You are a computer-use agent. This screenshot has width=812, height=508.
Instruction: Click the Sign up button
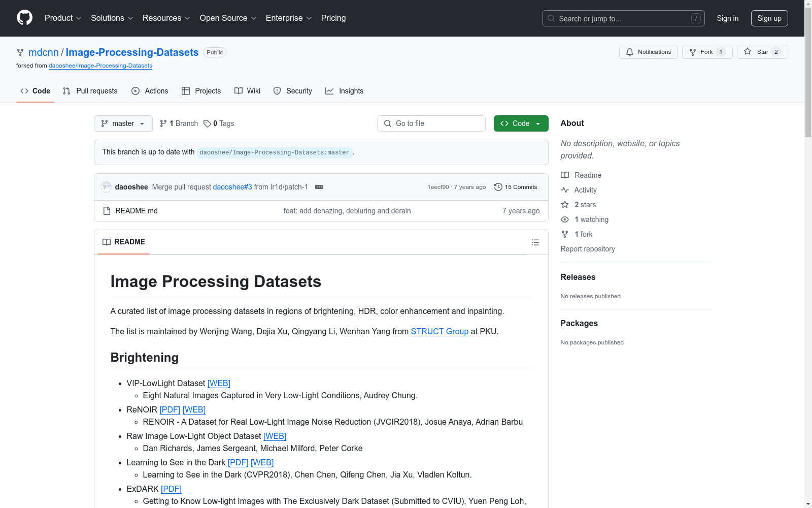(x=769, y=18)
